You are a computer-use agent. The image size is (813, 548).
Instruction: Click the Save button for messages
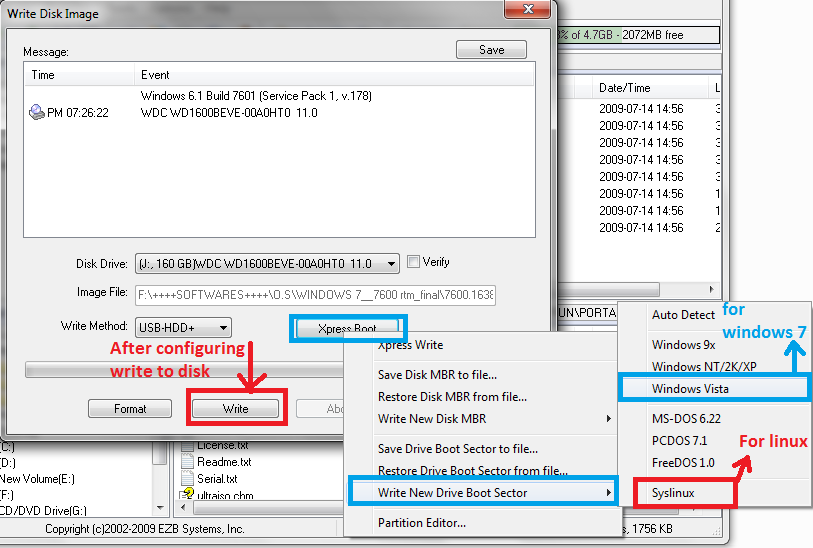(x=491, y=50)
